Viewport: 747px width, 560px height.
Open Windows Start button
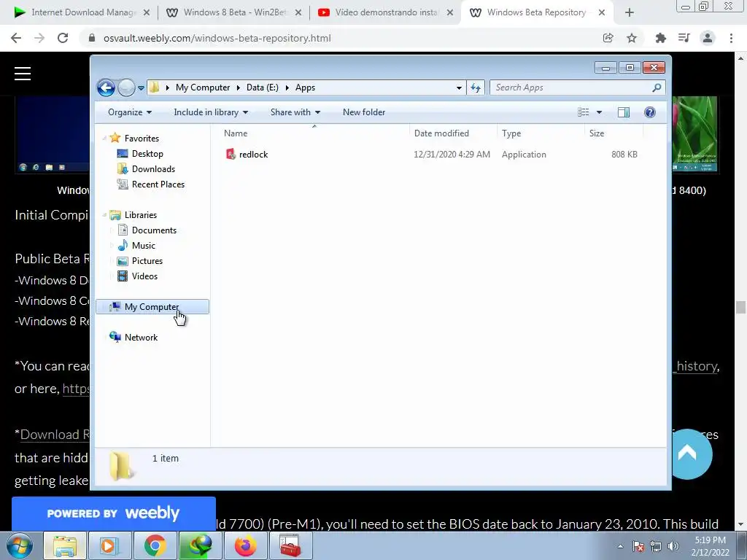point(19,545)
